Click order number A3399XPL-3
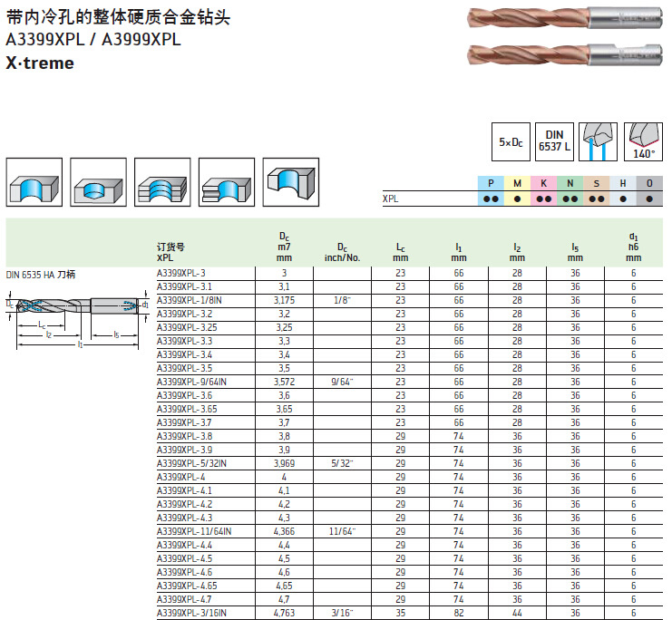The image size is (672, 620). 181,273
